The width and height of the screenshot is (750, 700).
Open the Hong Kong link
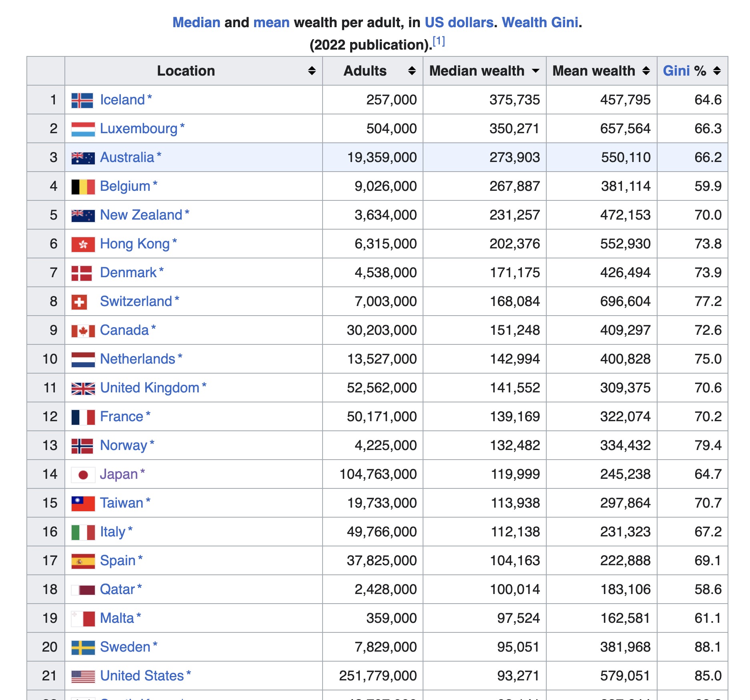coord(135,244)
